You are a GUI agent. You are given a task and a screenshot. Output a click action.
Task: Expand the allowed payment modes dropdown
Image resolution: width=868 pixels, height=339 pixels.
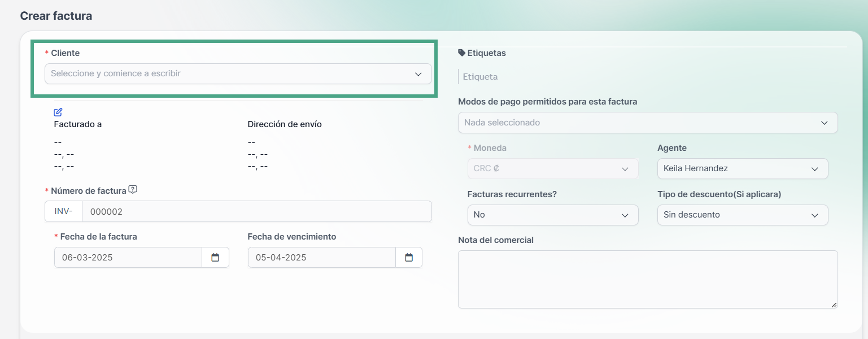coord(648,123)
